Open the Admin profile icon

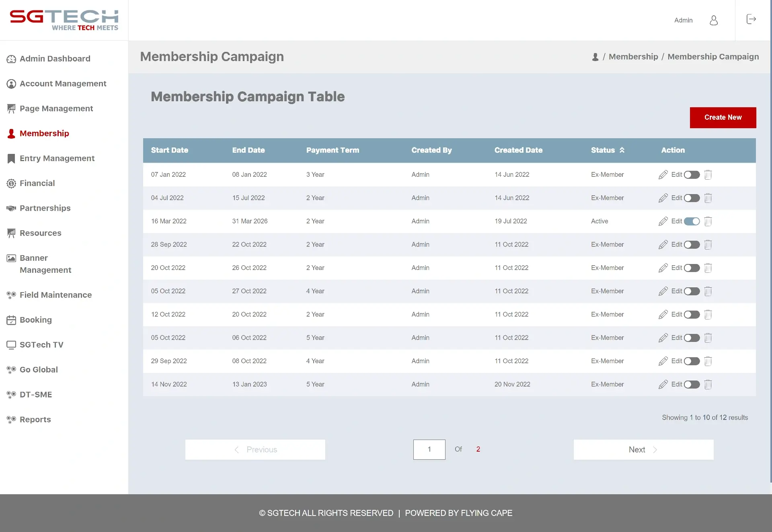pos(714,20)
